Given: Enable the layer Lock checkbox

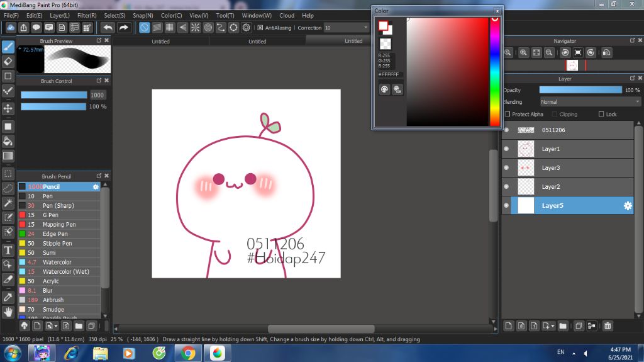Looking at the screenshot, I should click(601, 115).
